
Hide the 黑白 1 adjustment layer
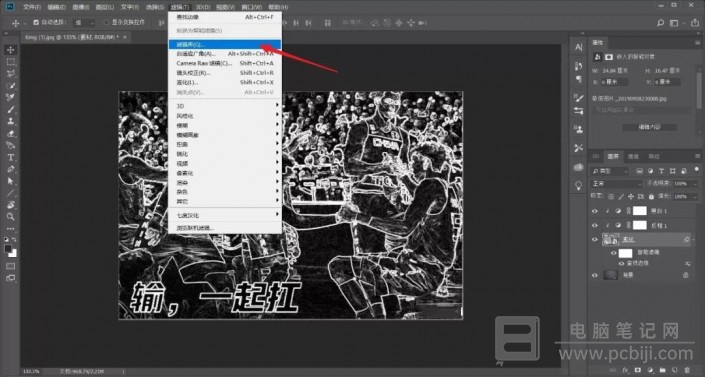pos(595,211)
